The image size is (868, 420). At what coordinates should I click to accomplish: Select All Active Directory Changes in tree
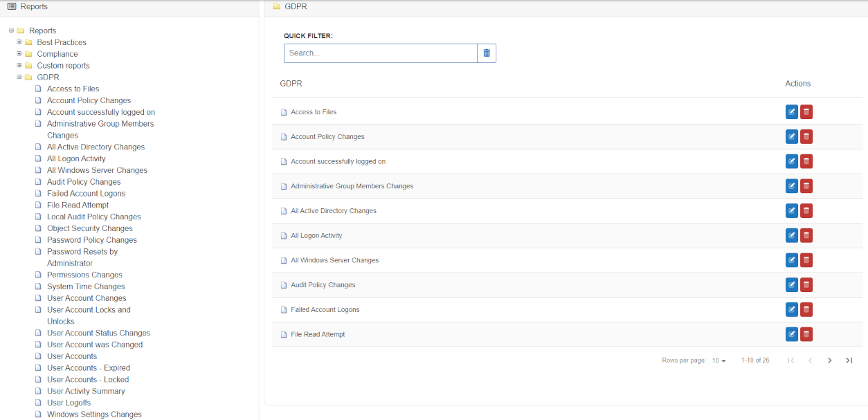[96, 147]
